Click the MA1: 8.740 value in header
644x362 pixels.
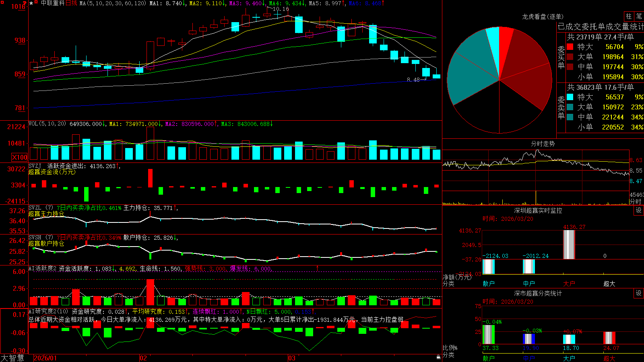(x=167, y=3)
